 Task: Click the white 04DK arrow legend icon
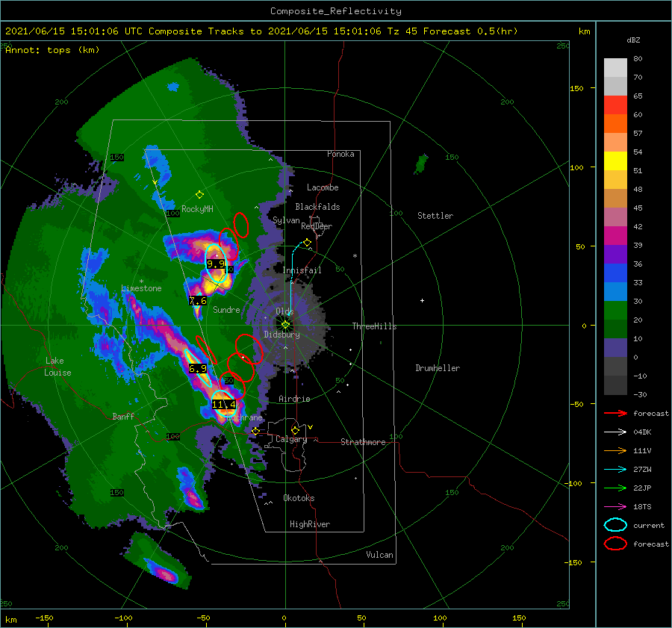click(x=615, y=432)
